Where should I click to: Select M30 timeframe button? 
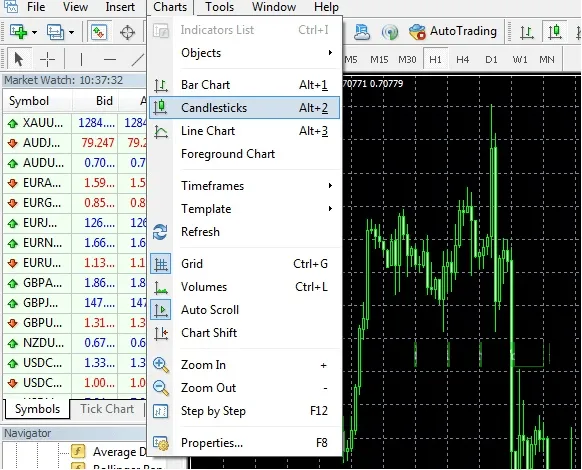click(x=407, y=59)
